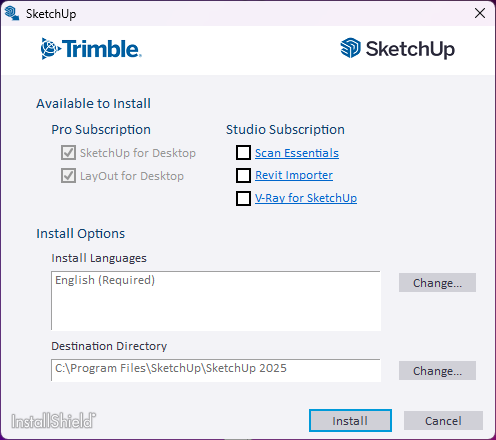Cancel the SketchUp installation
496x440 pixels.
click(x=443, y=421)
